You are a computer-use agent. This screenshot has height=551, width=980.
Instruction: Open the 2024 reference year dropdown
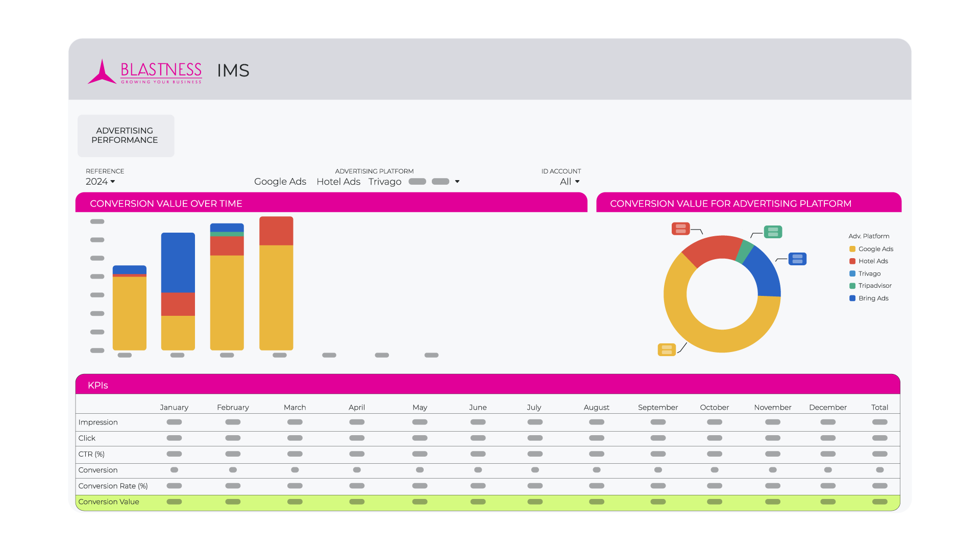(x=101, y=182)
